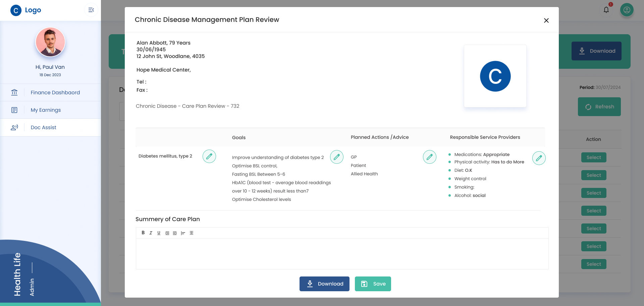Close the Chronic Disease Management Plan Review dialog

click(x=546, y=20)
